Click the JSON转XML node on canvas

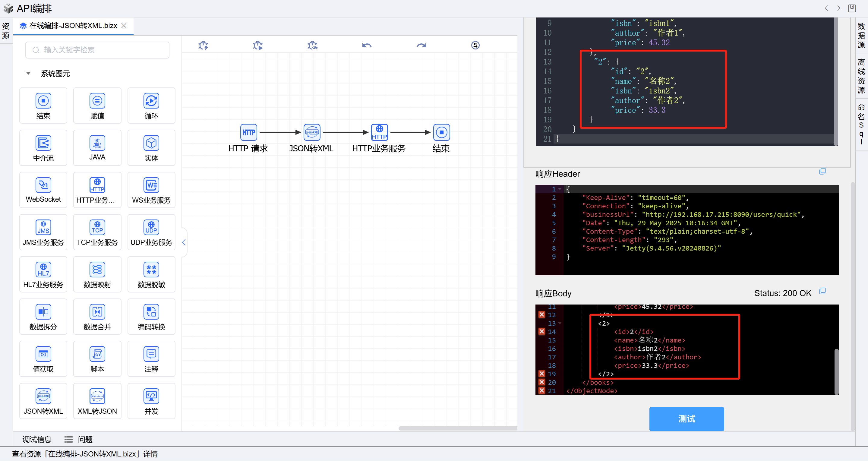(x=312, y=132)
